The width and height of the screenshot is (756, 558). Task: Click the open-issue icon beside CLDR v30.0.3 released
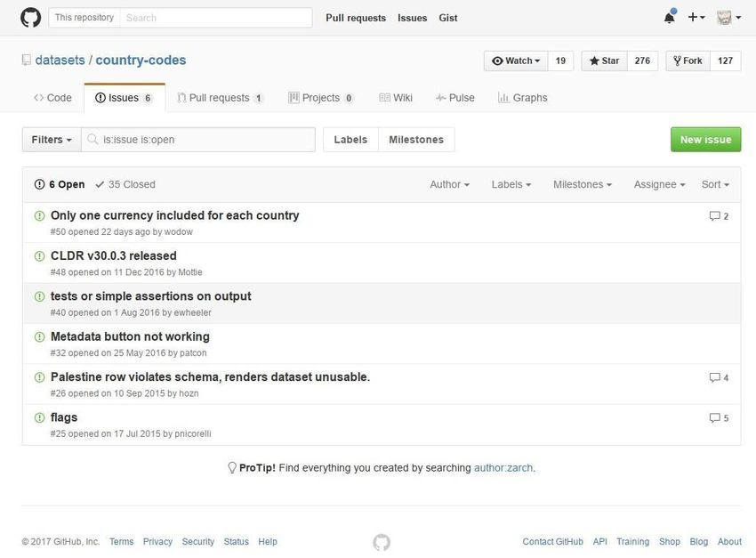coord(39,256)
